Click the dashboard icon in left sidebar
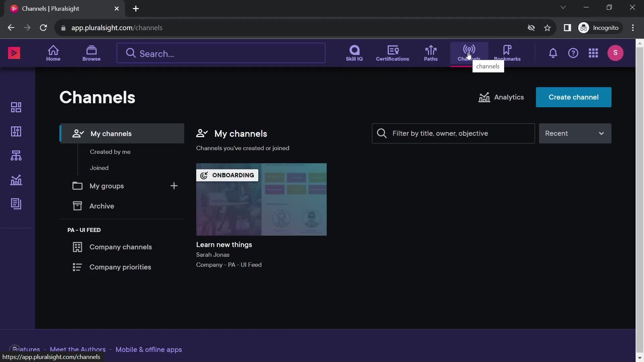This screenshot has height=362, width=644. point(16,107)
